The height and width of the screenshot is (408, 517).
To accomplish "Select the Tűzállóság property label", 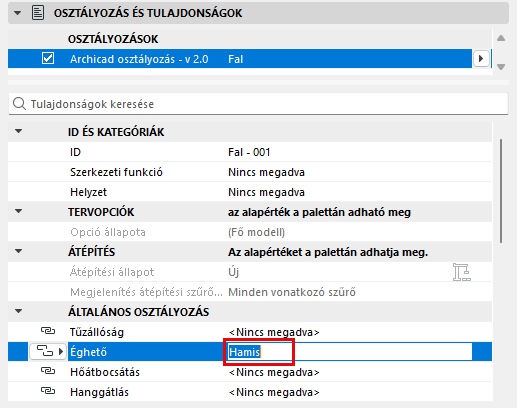I will (x=97, y=332).
